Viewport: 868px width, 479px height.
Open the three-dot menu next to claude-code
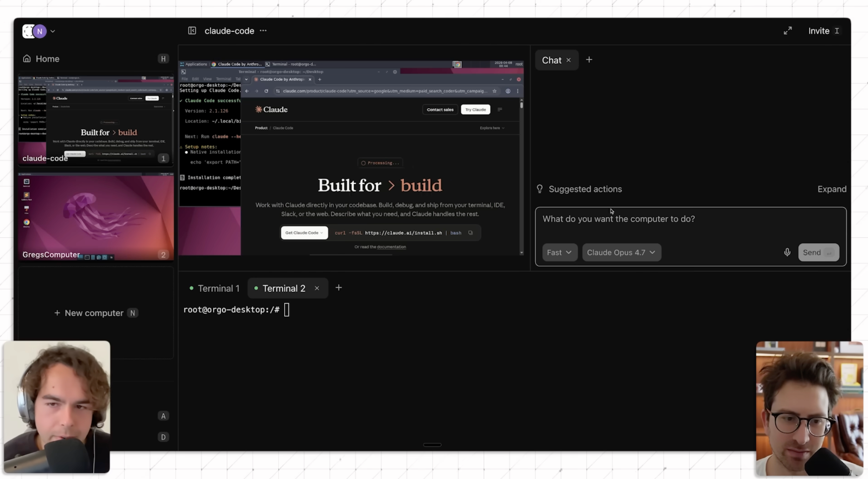[x=263, y=31]
